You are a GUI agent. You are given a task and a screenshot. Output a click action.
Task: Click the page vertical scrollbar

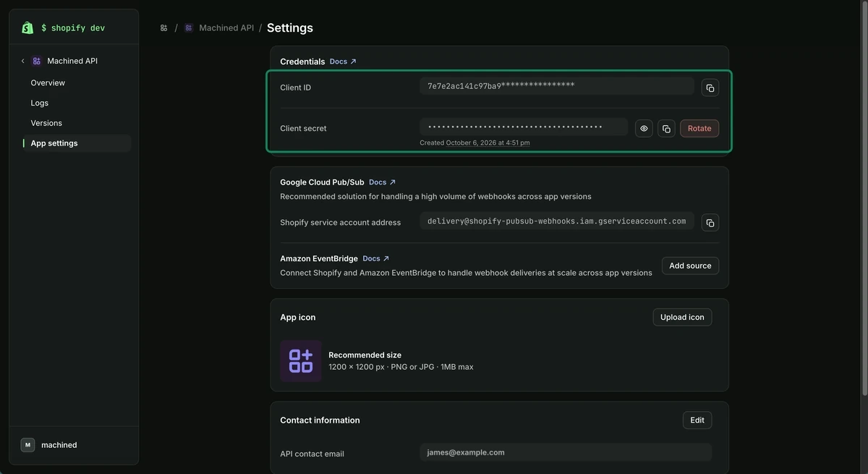tap(864, 199)
